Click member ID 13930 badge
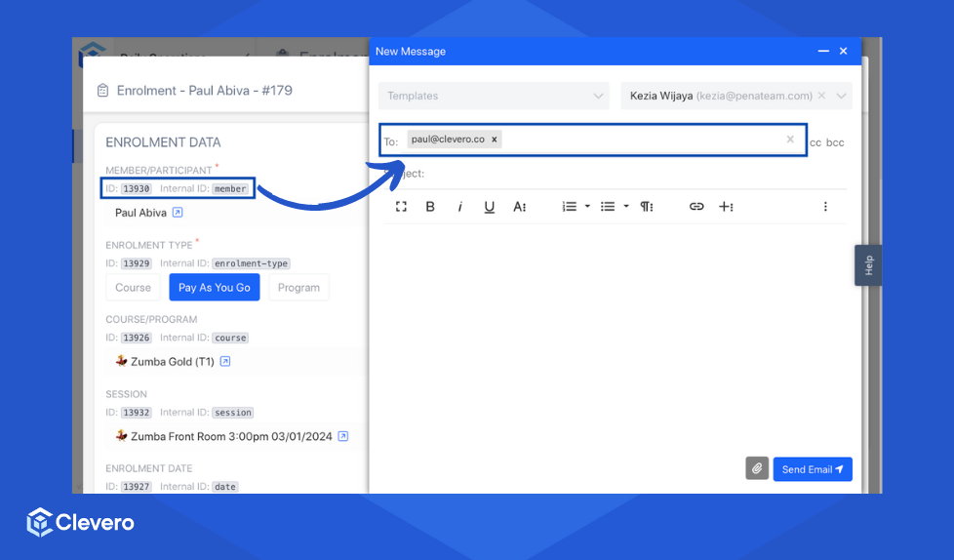 tap(137, 188)
